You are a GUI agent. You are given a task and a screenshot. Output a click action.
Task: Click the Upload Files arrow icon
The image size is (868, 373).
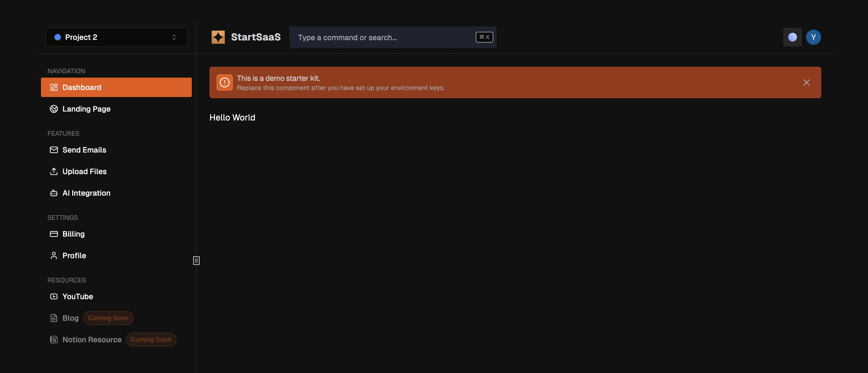[54, 171]
